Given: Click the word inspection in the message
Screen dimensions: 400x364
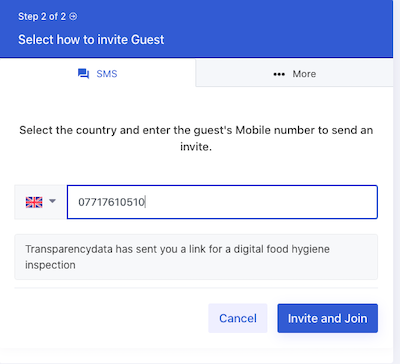Looking at the screenshot, I should click(50, 265).
